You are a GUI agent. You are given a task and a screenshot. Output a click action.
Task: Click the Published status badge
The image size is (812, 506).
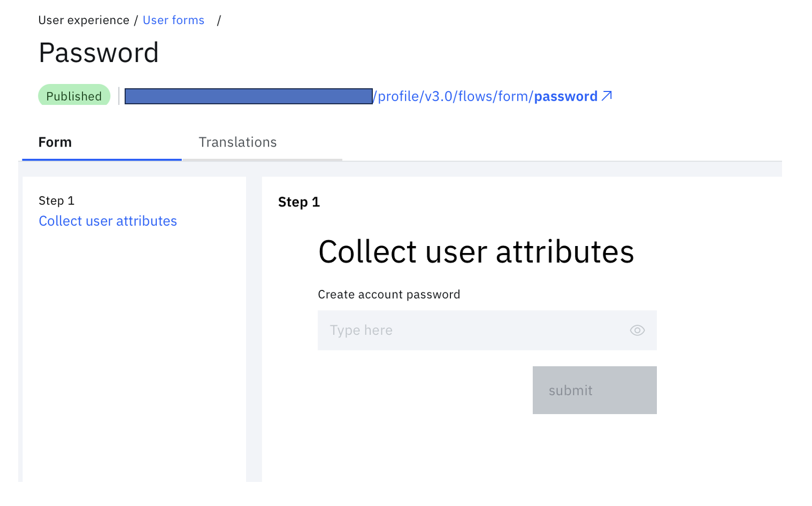point(74,96)
